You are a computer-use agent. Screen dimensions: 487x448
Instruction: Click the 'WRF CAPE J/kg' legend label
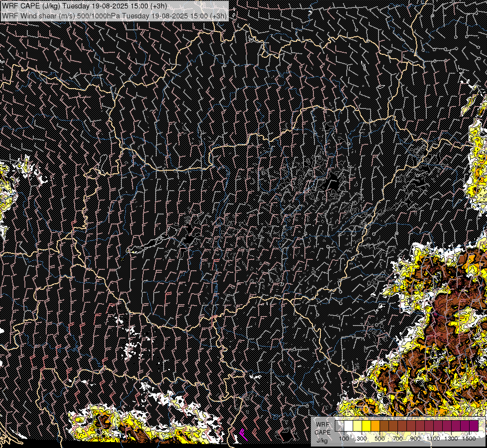pyautogui.click(x=322, y=433)
